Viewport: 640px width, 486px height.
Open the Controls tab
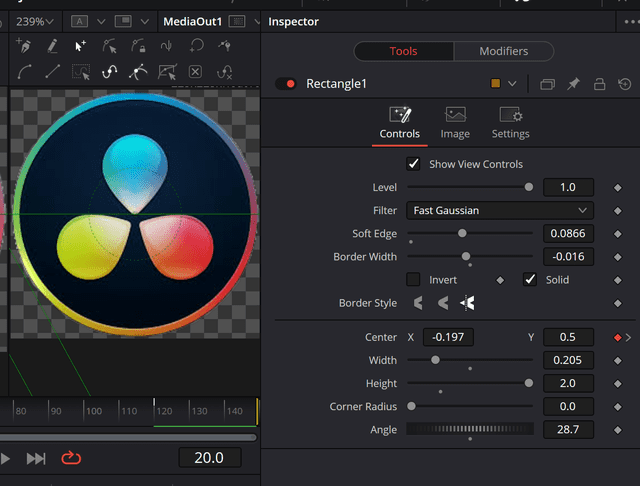[x=400, y=123]
